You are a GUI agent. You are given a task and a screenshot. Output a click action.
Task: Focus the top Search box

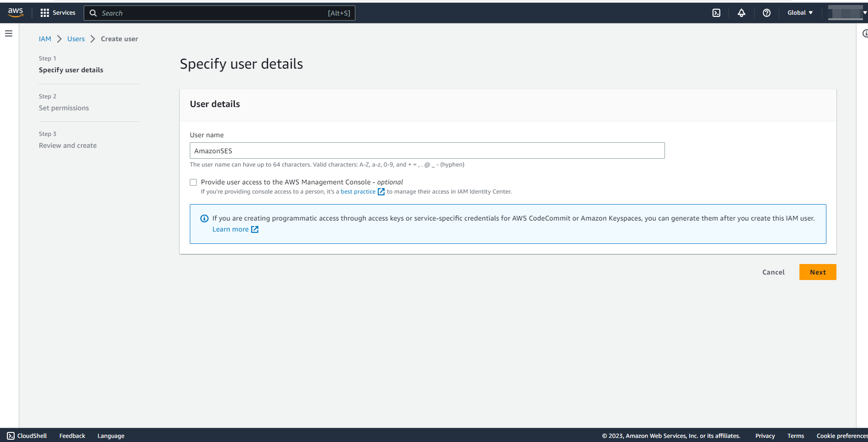pos(220,13)
